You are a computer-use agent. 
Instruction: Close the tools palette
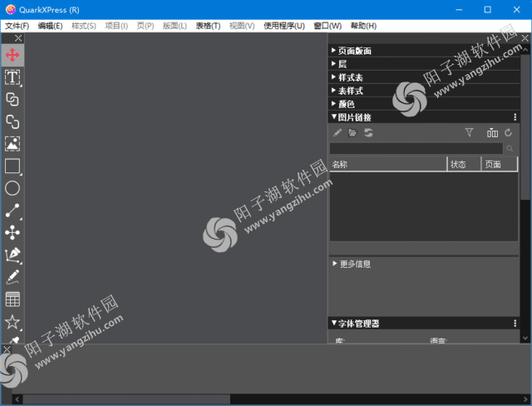18,38
